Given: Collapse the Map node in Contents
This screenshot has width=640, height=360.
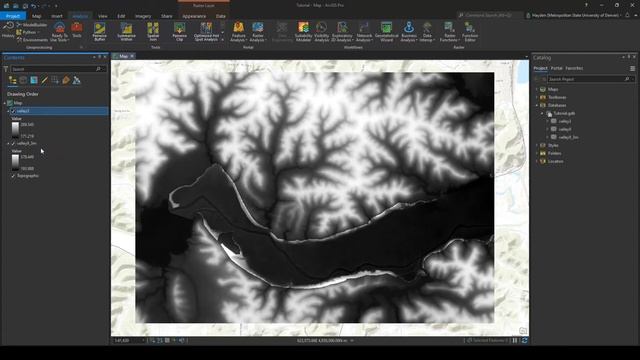Looking at the screenshot, I should pos(5,103).
